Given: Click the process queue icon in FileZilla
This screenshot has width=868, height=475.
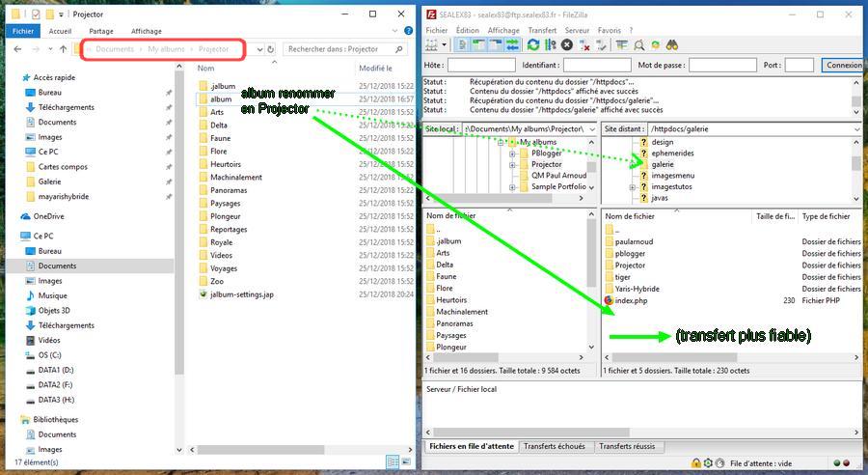Looking at the screenshot, I should (x=550, y=45).
